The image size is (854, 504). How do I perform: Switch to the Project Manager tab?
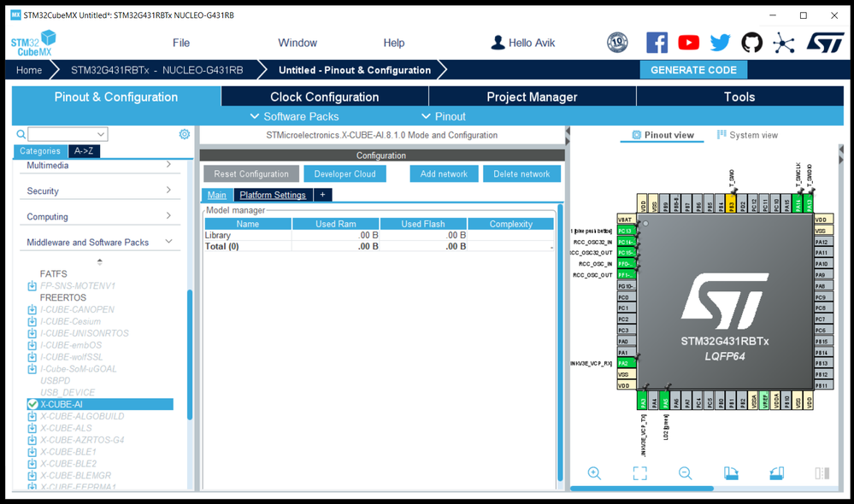532,97
